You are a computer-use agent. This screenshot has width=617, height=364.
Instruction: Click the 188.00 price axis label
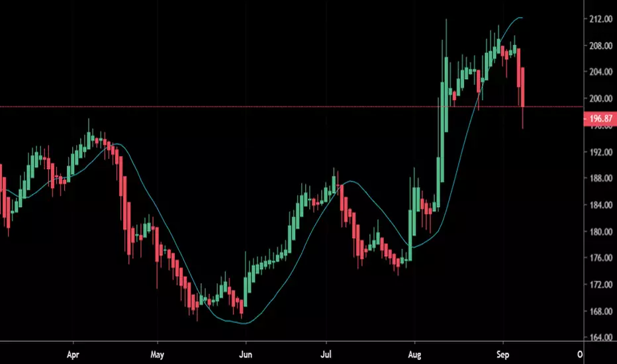(601, 178)
